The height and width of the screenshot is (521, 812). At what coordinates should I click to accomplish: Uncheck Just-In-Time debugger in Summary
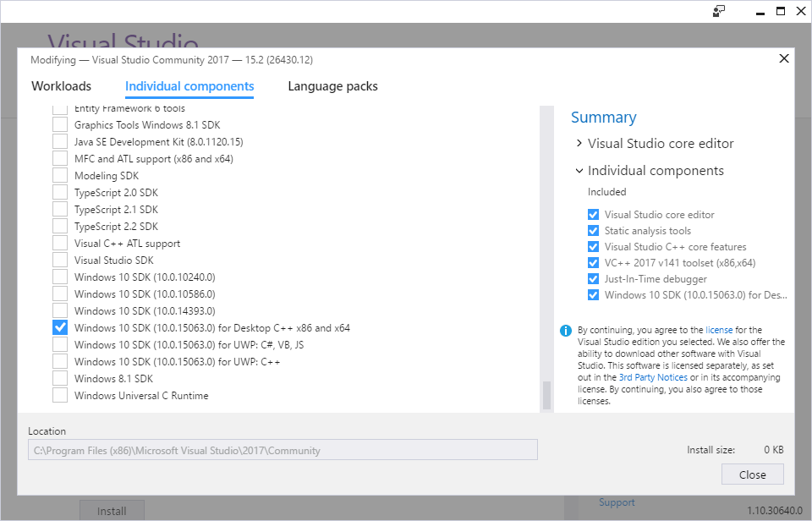click(594, 278)
